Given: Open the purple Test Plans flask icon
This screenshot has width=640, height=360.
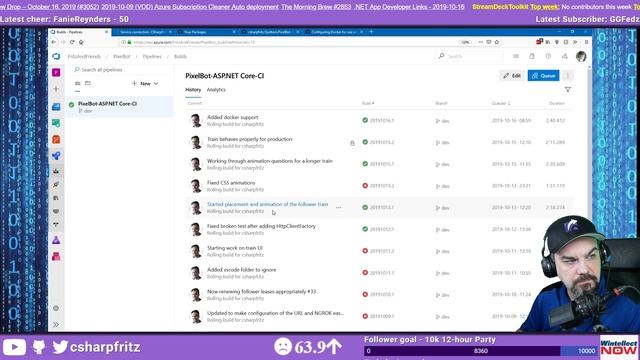Looking at the screenshot, I should coord(56,240).
